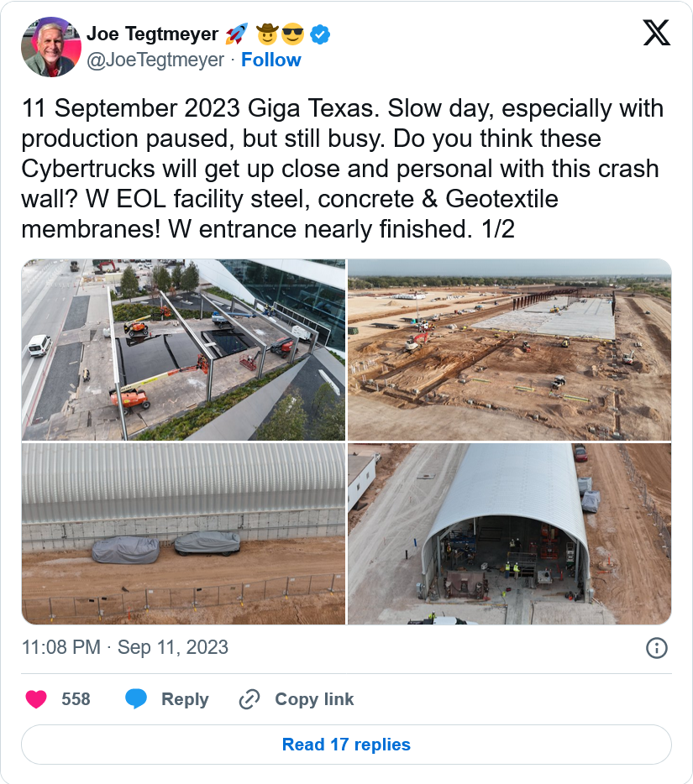
Task: Click the Reply label
Action: pos(185,699)
